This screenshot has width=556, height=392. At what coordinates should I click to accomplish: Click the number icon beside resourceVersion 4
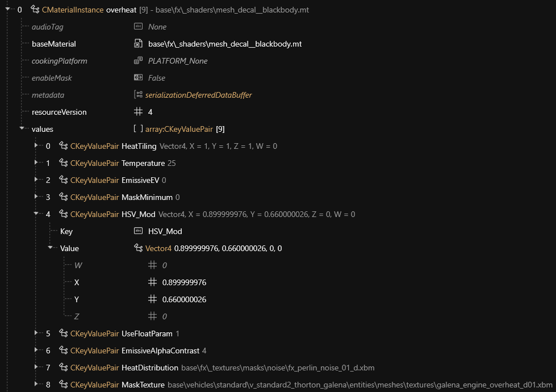[x=138, y=112]
